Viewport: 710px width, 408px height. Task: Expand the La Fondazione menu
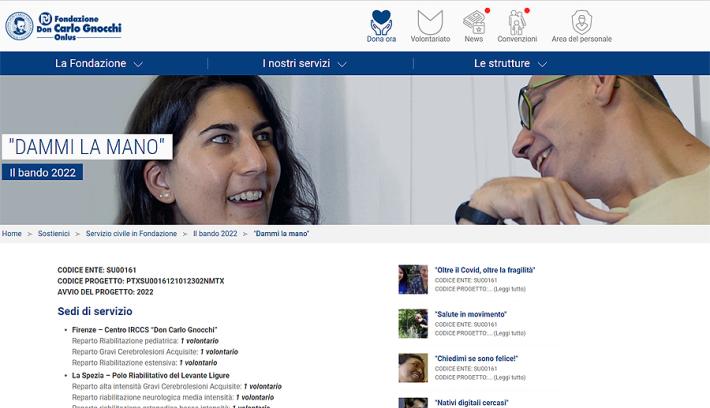coord(99,63)
